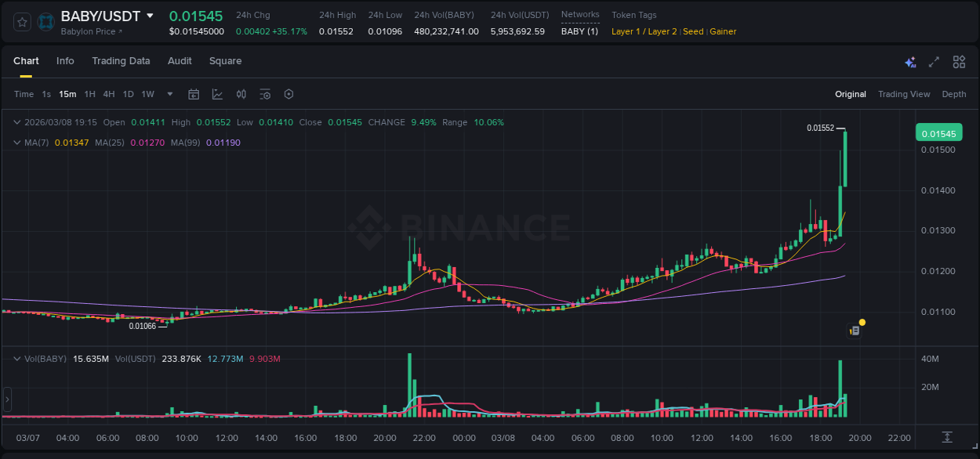Open the Square tab

(225, 61)
